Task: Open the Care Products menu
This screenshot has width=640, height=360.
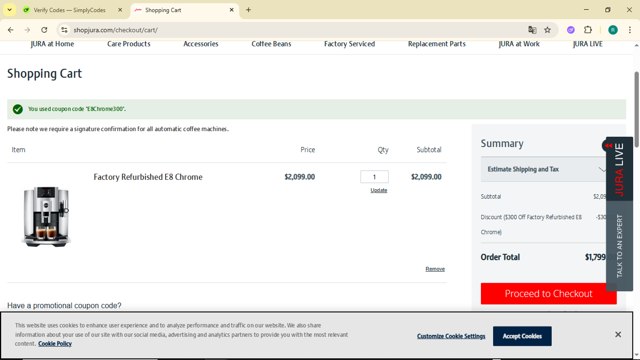Action: 129,44
